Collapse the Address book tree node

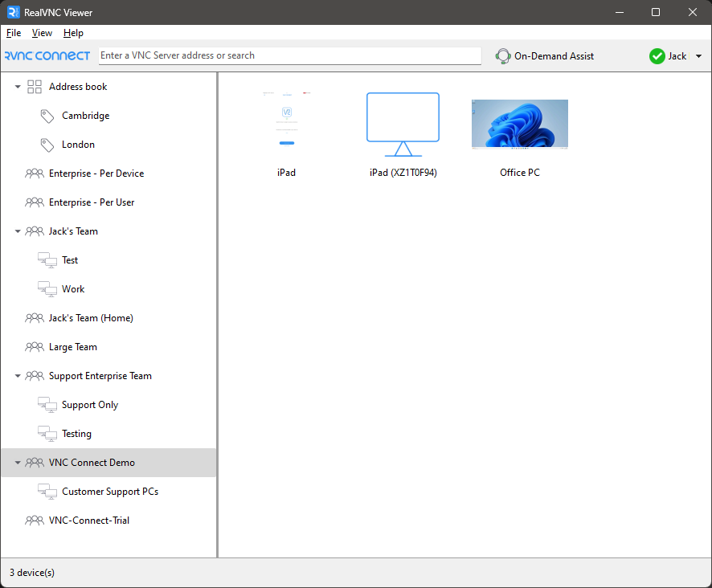[18, 87]
